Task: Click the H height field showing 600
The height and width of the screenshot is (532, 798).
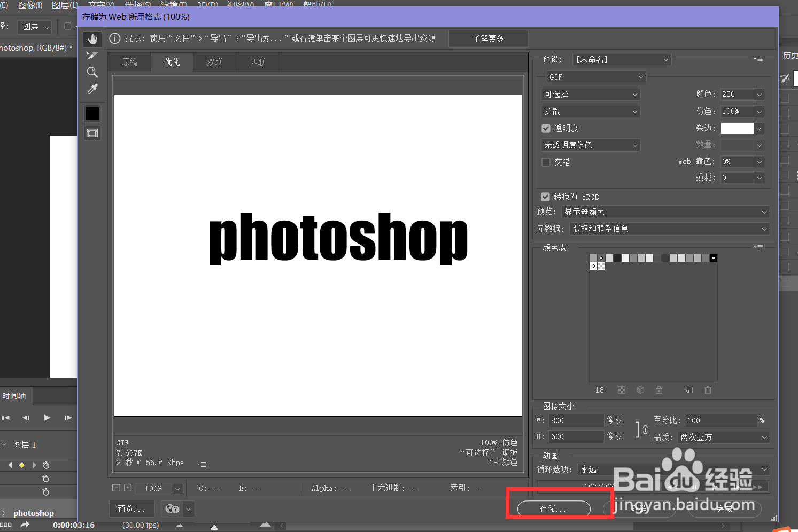Action: click(576, 436)
